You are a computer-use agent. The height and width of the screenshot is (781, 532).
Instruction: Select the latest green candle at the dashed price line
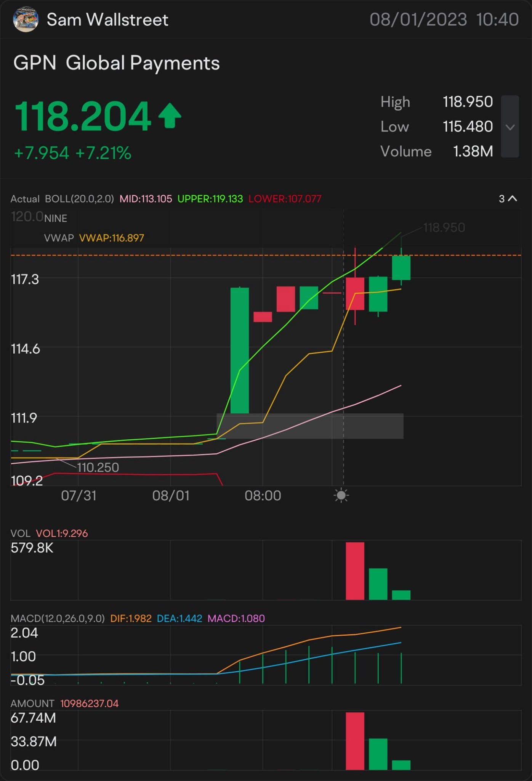pyautogui.click(x=401, y=268)
